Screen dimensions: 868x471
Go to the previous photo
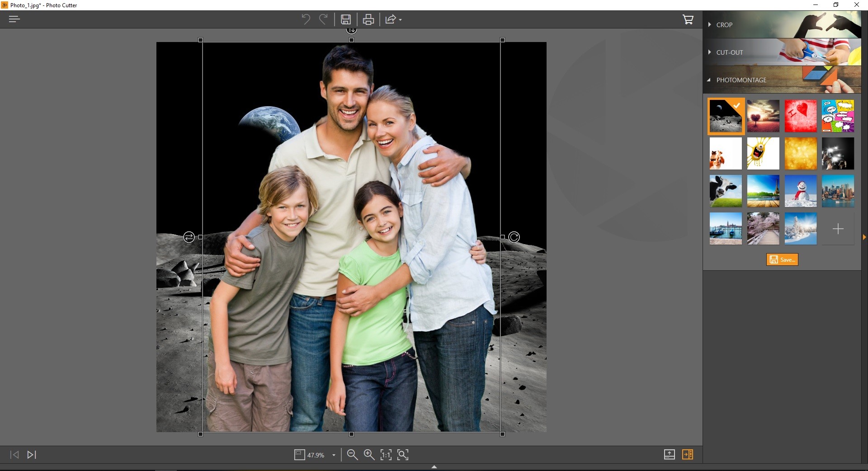point(14,455)
